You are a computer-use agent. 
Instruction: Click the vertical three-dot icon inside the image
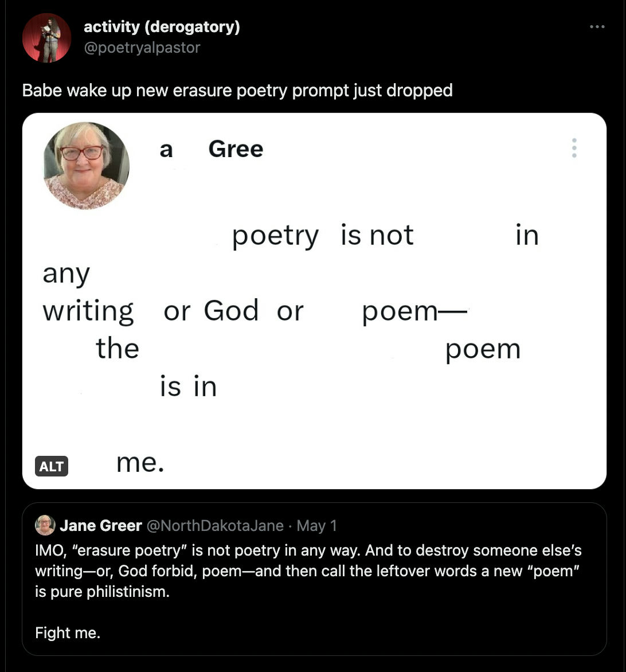574,148
